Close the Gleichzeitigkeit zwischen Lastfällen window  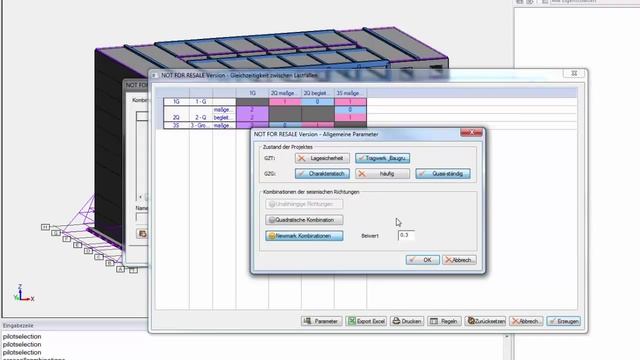pyautogui.click(x=574, y=73)
